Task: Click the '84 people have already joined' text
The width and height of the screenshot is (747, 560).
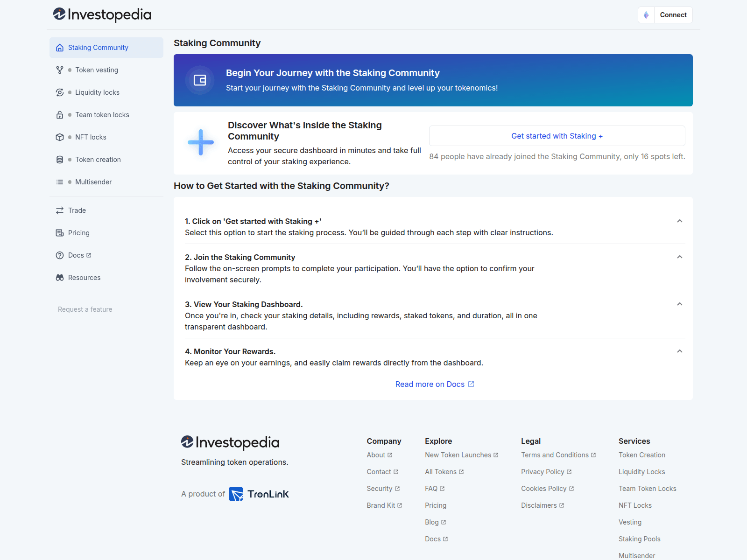Action: (557, 156)
